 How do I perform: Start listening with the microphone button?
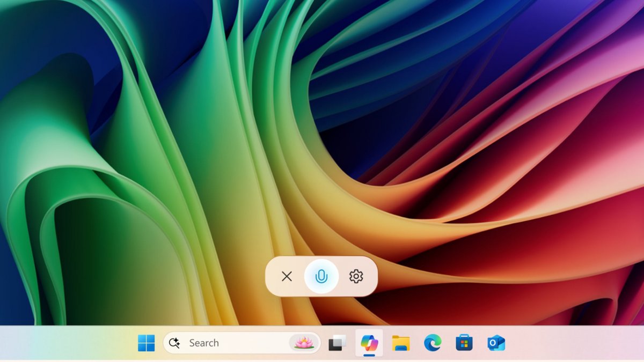[x=321, y=276]
